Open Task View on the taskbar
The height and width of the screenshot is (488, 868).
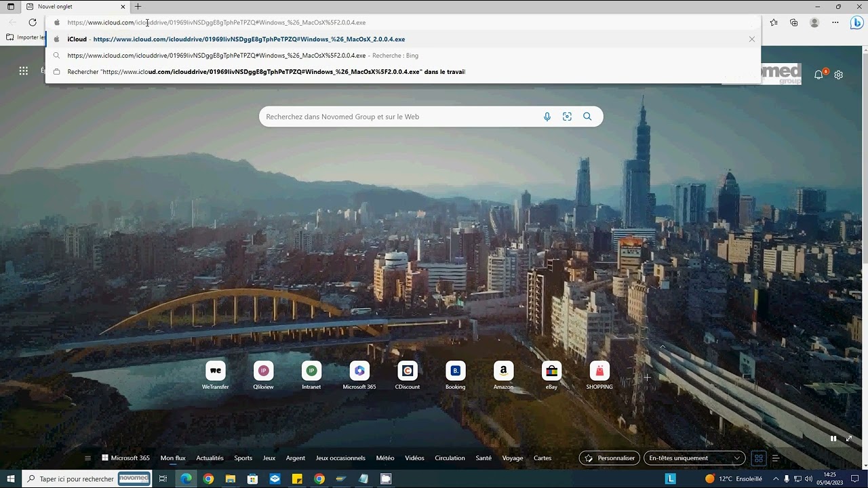tap(163, 479)
